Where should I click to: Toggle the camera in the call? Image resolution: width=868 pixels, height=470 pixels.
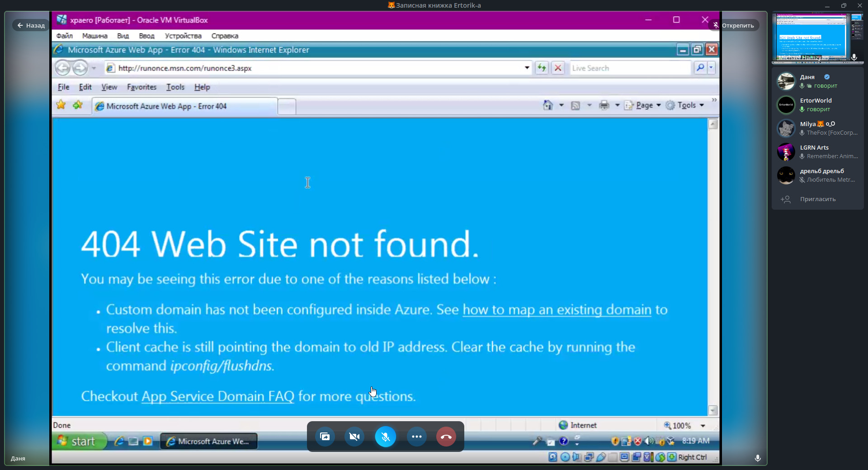pos(354,437)
